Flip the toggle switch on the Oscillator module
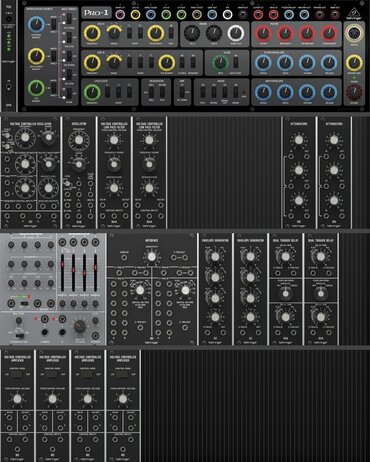Screen dimensions: 370x462 pos(68,183)
